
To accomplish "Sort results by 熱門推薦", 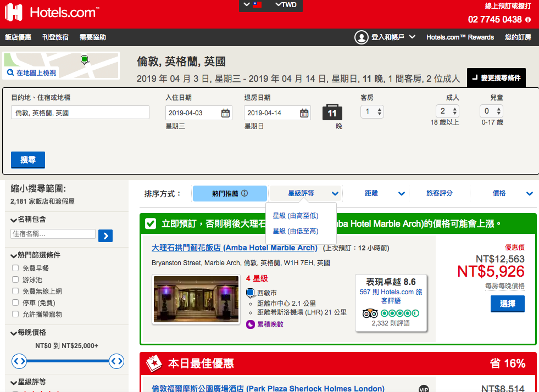I will (x=230, y=193).
